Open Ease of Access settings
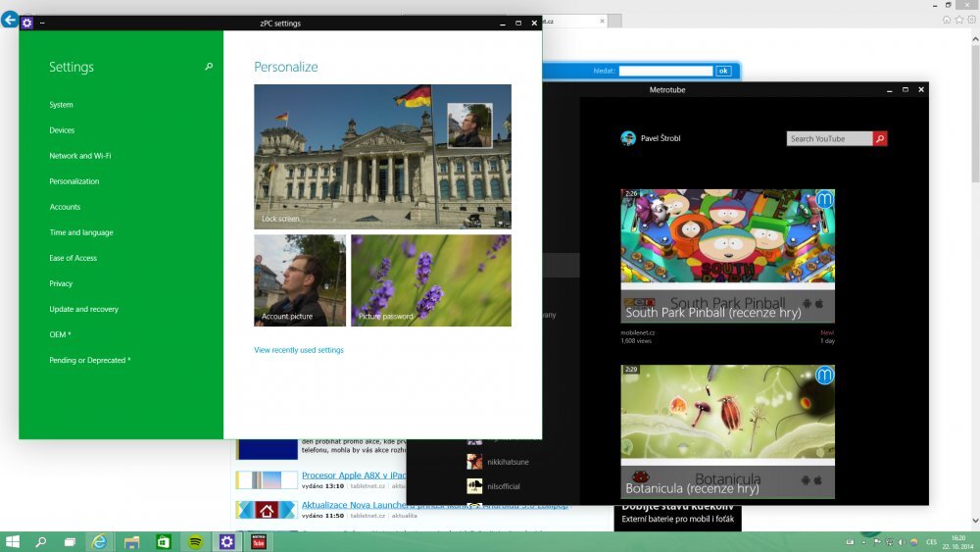This screenshot has width=980, height=552. 73,258
